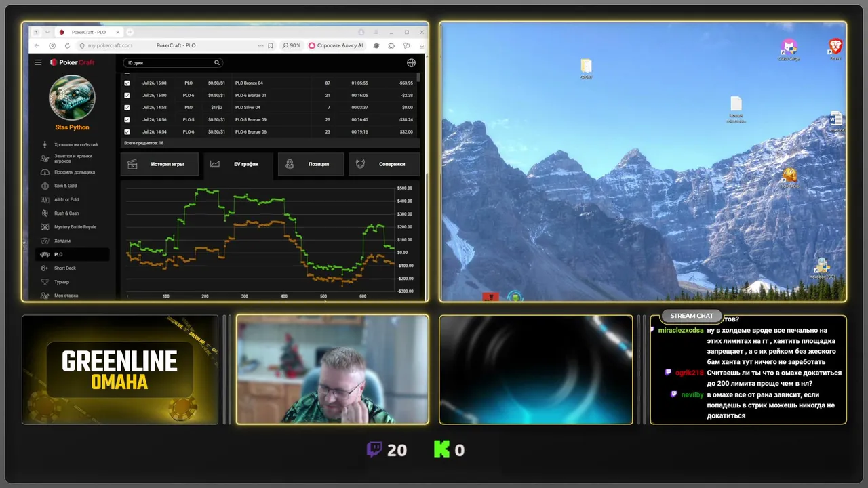Click the Rush & Cash icon
The image size is (868, 488).
(45, 213)
